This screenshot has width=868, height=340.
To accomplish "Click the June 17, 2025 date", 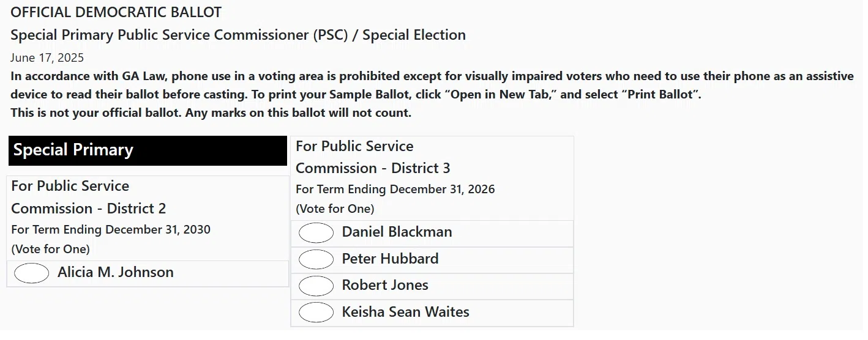I will 47,58.
